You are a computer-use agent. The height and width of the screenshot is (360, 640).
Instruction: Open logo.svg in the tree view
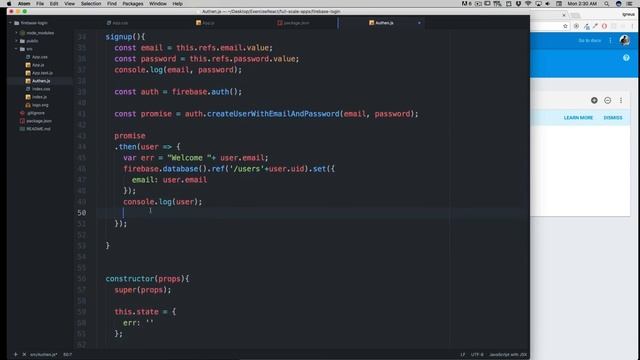[40, 105]
